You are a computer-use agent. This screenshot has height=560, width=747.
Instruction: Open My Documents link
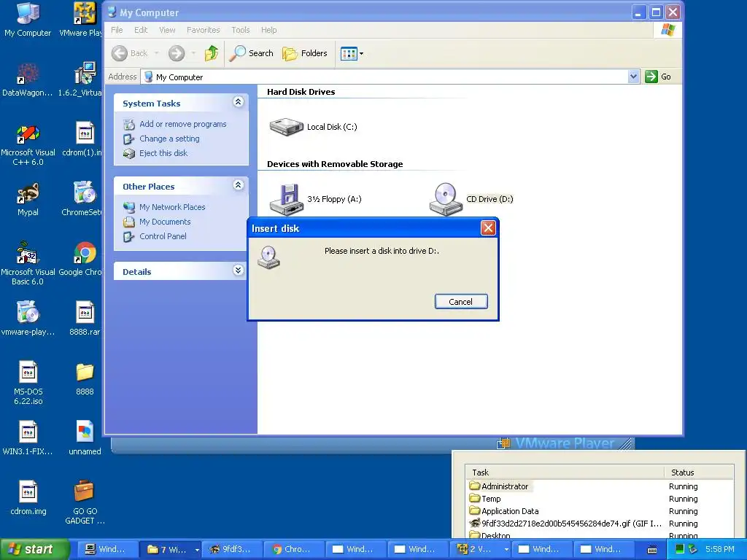pos(165,222)
